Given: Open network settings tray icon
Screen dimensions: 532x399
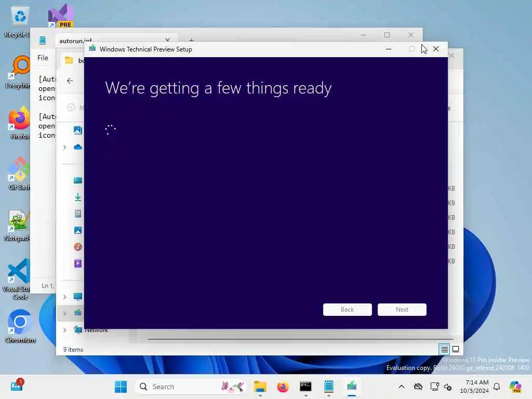Looking at the screenshot, I should [x=434, y=387].
